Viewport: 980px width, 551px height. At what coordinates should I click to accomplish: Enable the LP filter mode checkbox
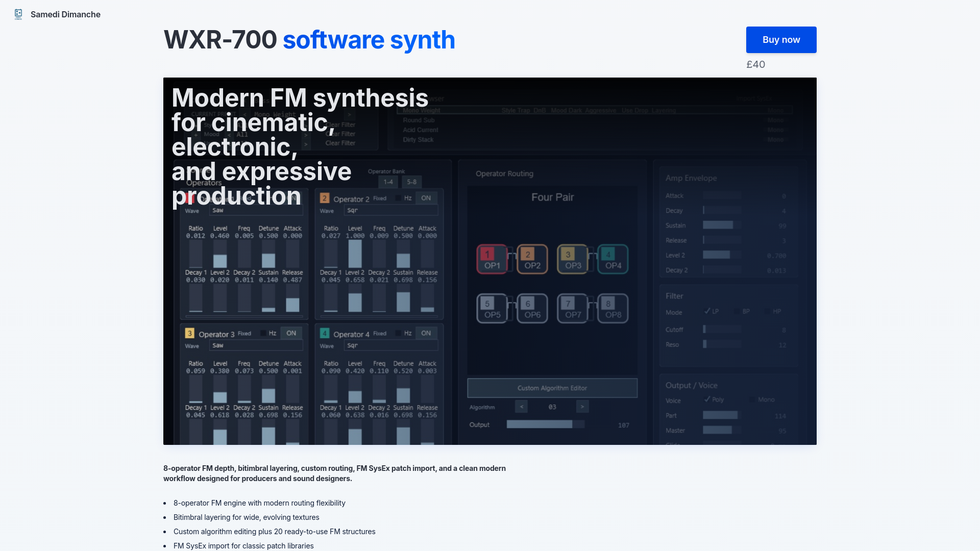[x=707, y=311]
